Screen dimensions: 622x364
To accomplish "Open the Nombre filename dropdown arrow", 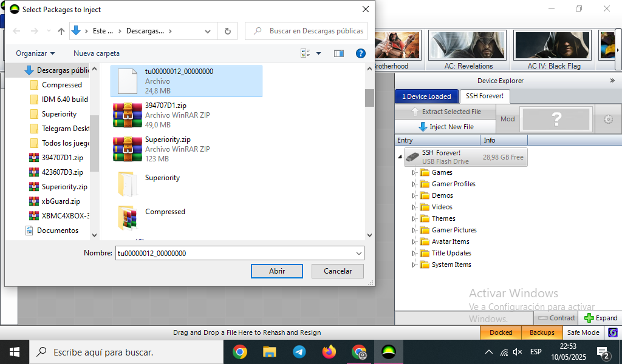I will (x=358, y=253).
